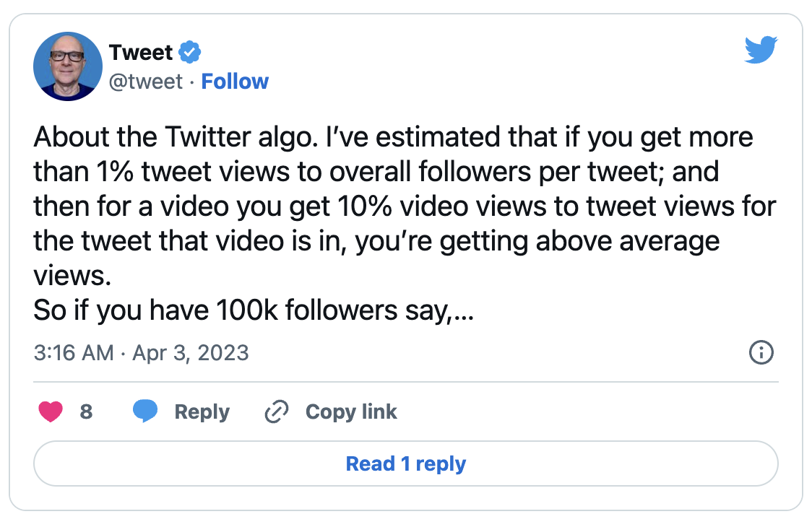Click the Apr 3, 2023 date
This screenshot has width=812, height=527.
pyautogui.click(x=191, y=353)
